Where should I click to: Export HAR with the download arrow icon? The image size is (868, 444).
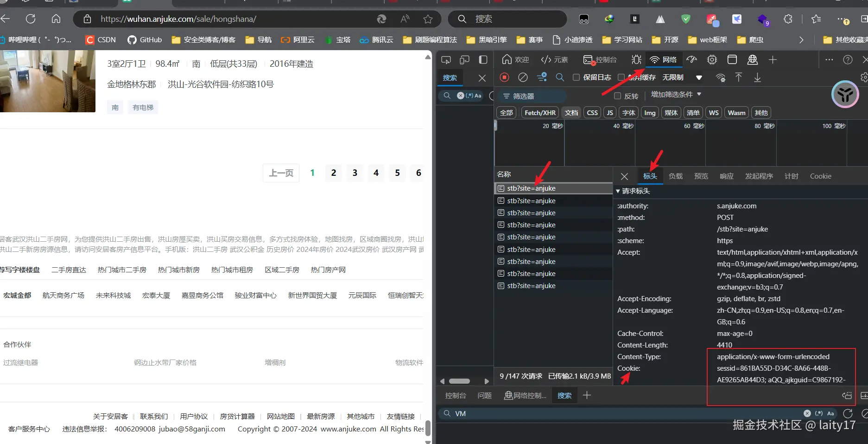[758, 77]
